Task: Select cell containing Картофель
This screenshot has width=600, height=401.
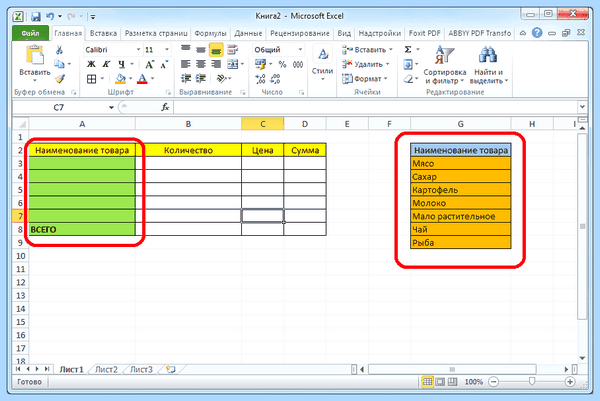Action: tap(461, 190)
